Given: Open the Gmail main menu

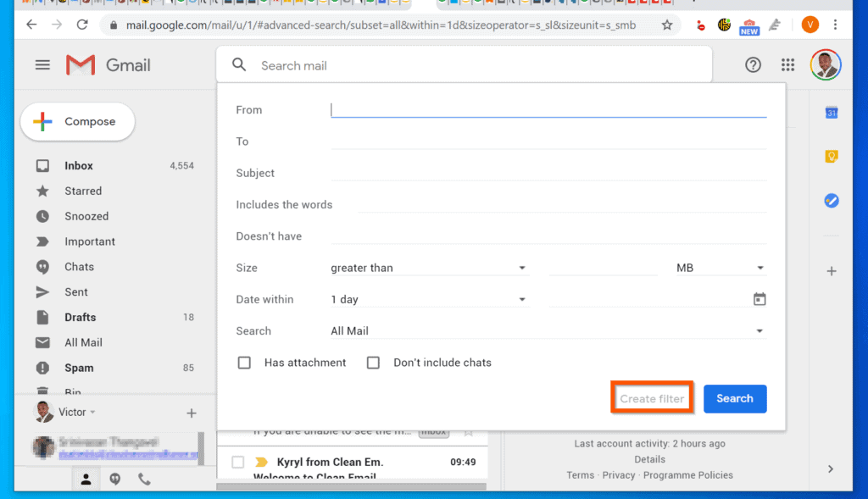Looking at the screenshot, I should click(42, 64).
